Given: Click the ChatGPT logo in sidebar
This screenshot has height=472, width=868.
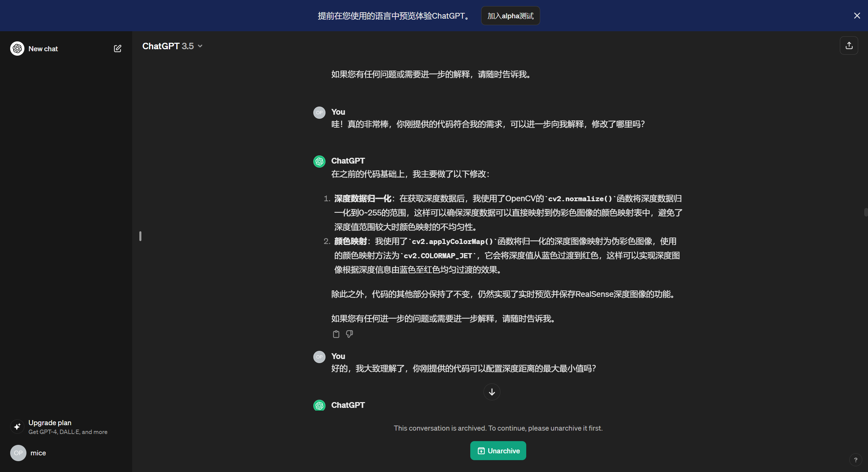Looking at the screenshot, I should [x=17, y=49].
